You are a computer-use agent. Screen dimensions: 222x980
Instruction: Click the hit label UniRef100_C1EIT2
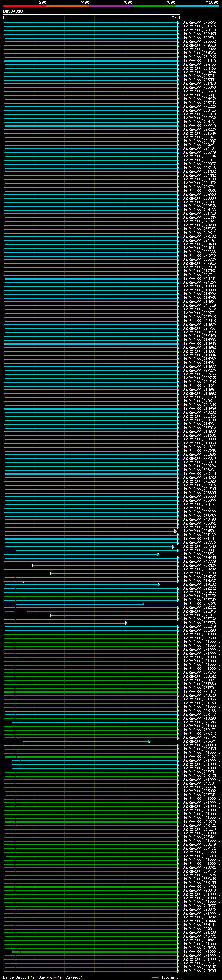[x=199, y=596]
